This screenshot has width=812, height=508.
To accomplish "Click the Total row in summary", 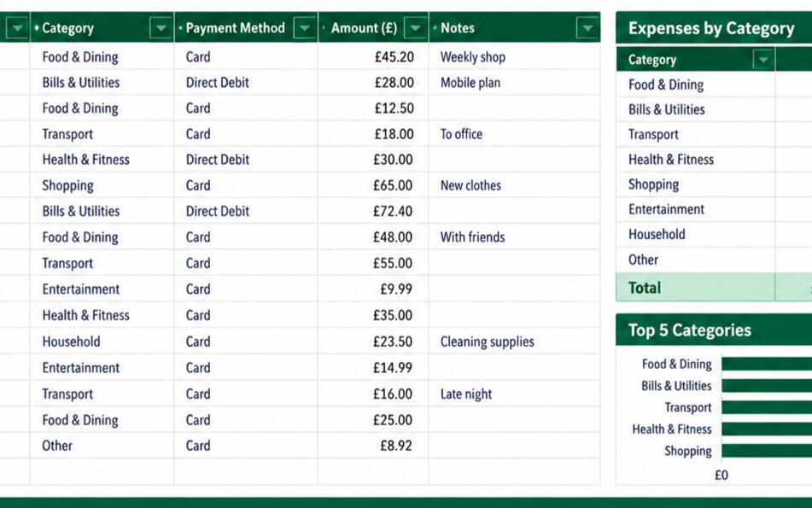I will pyautogui.click(x=714, y=288).
